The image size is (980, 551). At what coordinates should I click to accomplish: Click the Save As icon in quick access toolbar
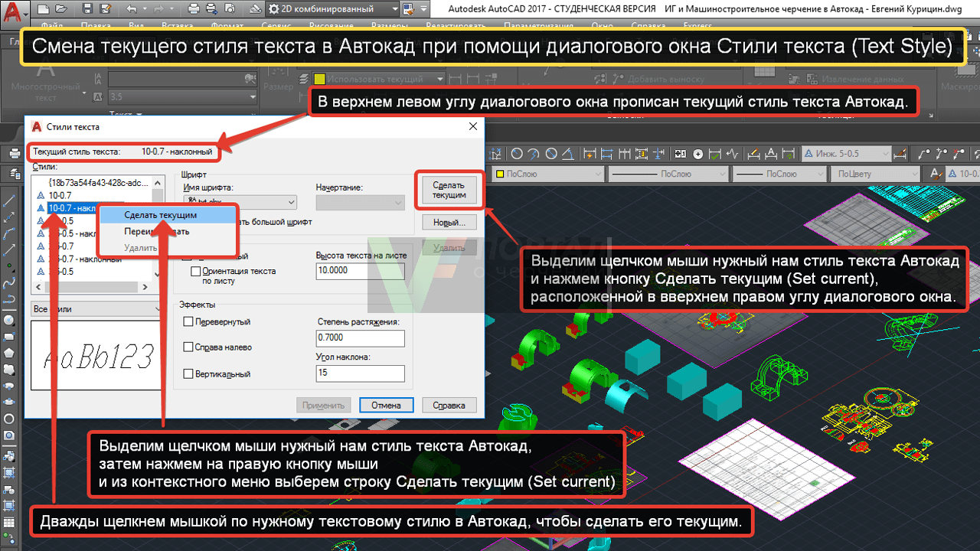[106, 9]
